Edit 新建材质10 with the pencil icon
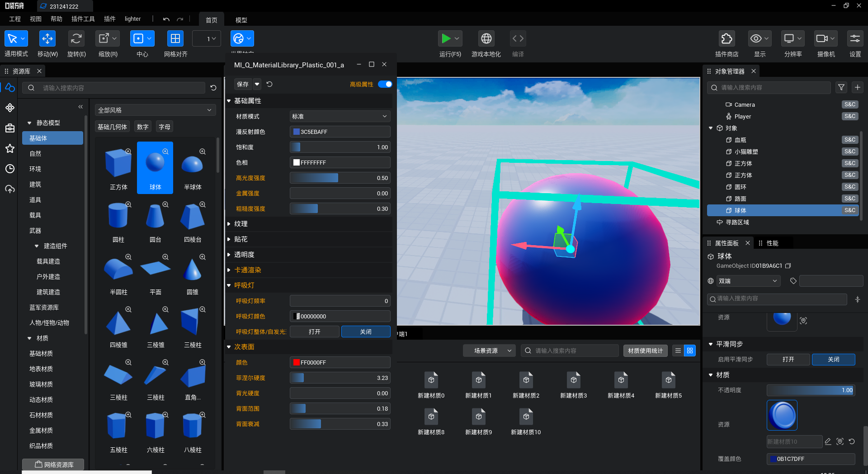The width and height of the screenshot is (868, 474). point(828,441)
